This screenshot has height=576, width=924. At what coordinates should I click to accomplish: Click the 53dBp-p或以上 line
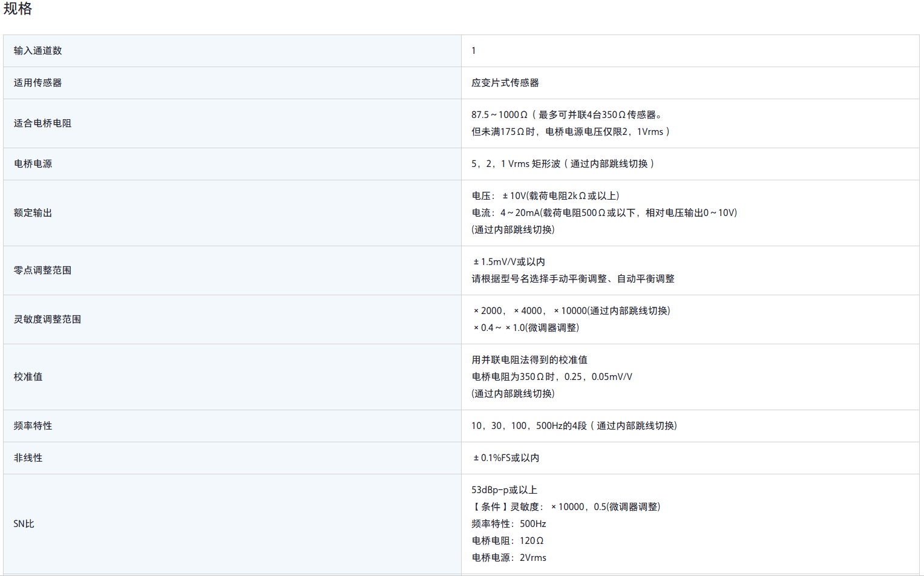point(504,490)
